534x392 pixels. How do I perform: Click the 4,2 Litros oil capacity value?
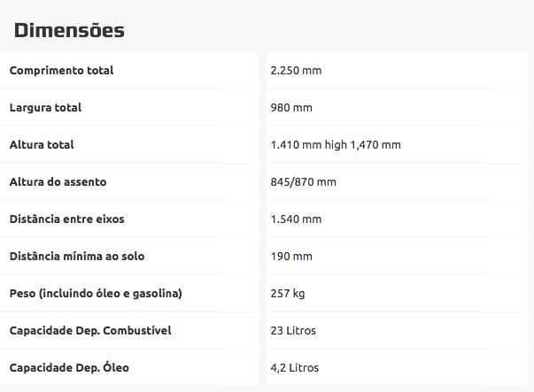click(x=295, y=367)
